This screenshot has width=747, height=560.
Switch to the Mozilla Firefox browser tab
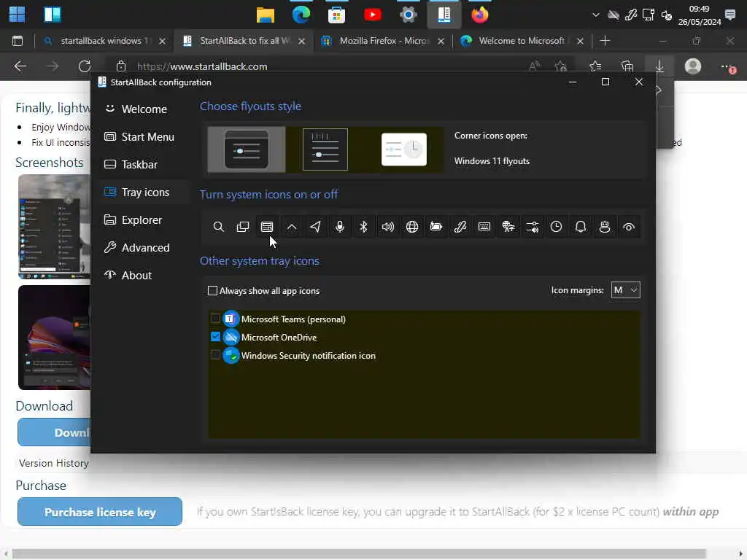(384, 41)
